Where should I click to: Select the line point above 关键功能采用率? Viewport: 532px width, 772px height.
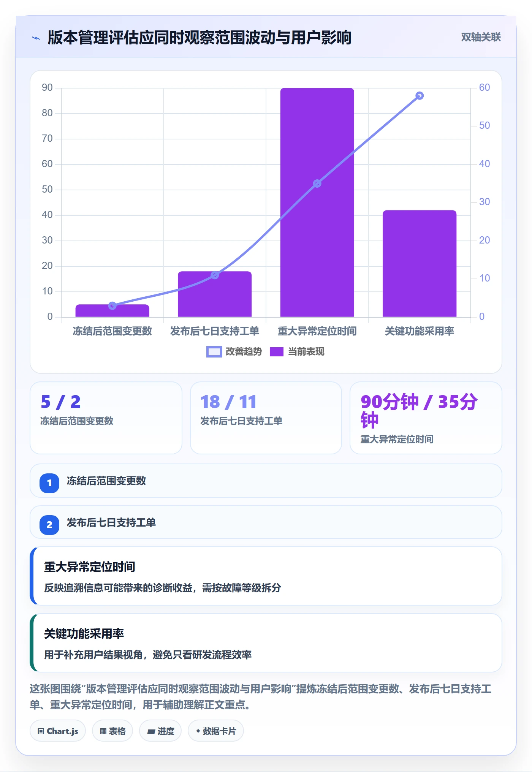pos(420,96)
